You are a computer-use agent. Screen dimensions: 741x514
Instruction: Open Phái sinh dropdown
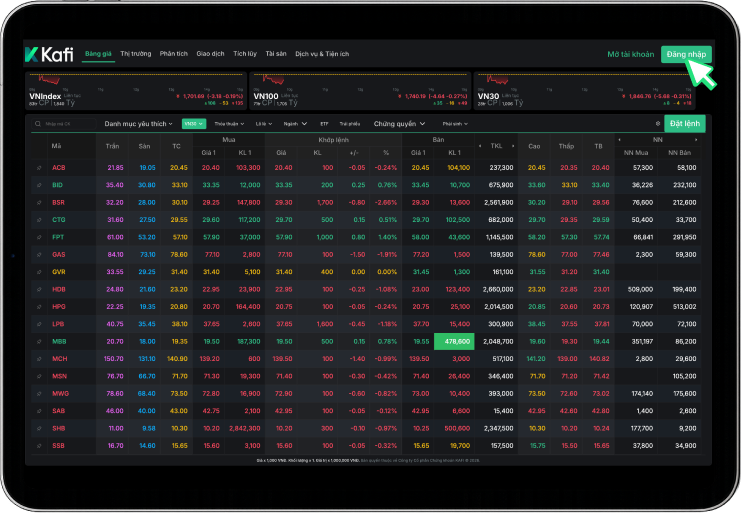(x=455, y=124)
